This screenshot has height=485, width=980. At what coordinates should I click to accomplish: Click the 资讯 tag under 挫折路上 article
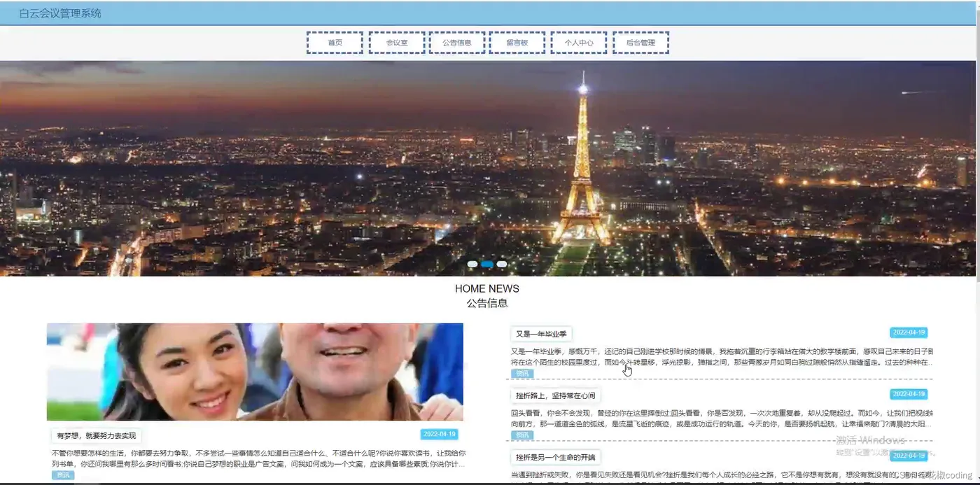point(522,435)
